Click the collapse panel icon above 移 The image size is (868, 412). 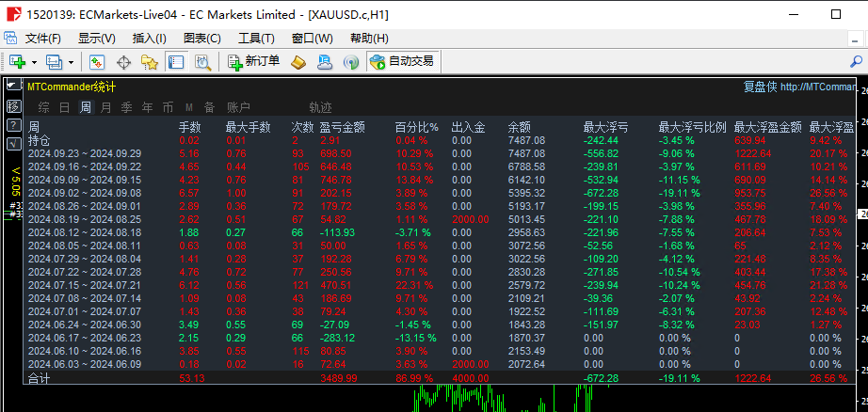[x=14, y=86]
